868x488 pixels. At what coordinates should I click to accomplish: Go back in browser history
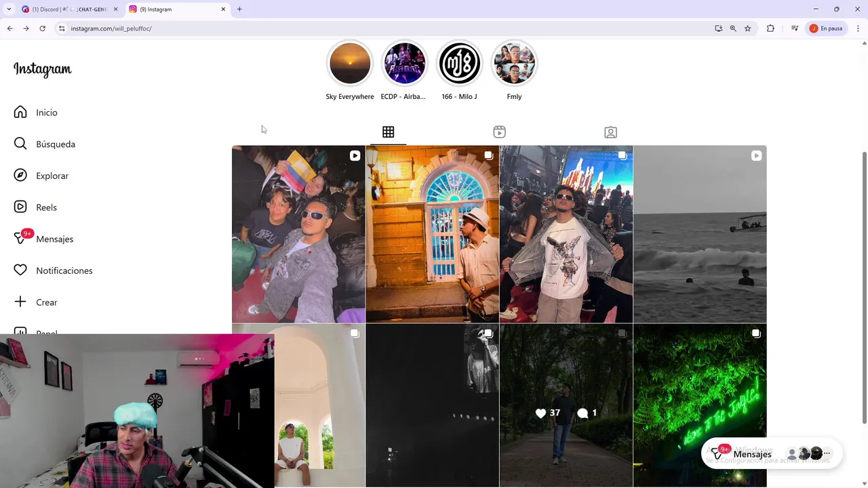(9, 28)
